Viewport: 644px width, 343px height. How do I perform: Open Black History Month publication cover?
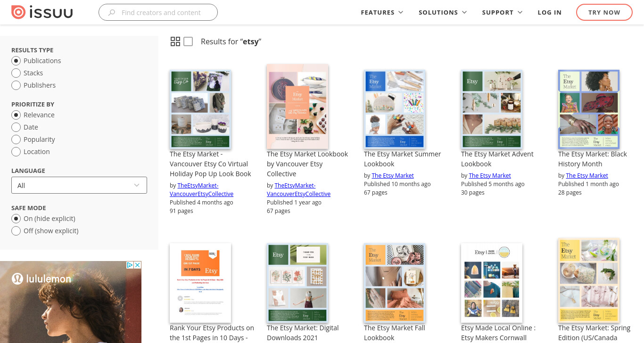pyautogui.click(x=589, y=109)
